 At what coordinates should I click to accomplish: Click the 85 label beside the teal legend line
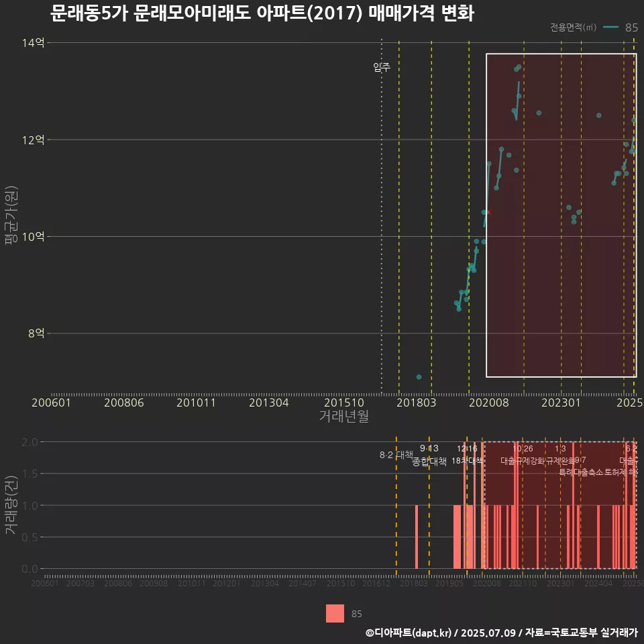pyautogui.click(x=631, y=28)
